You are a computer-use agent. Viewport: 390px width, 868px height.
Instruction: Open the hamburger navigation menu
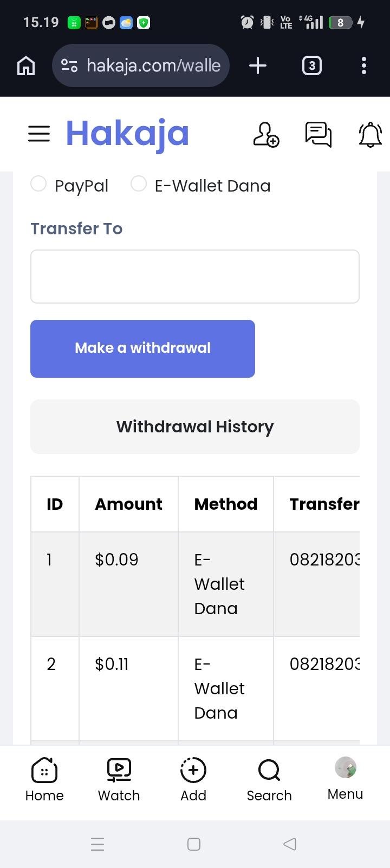tap(39, 134)
